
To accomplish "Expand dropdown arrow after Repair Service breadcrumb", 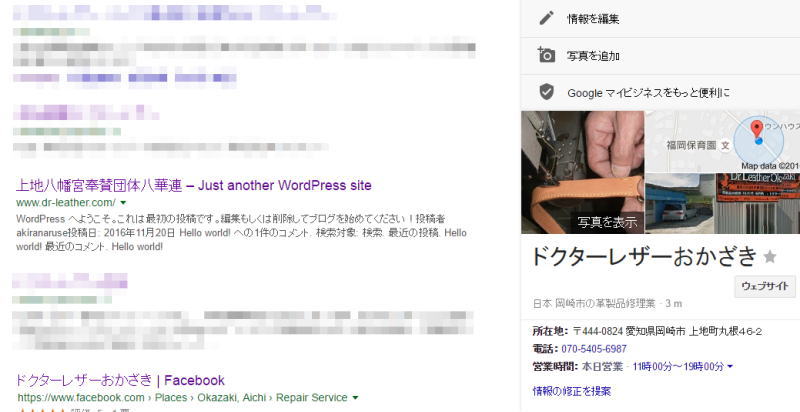I will [x=355, y=398].
